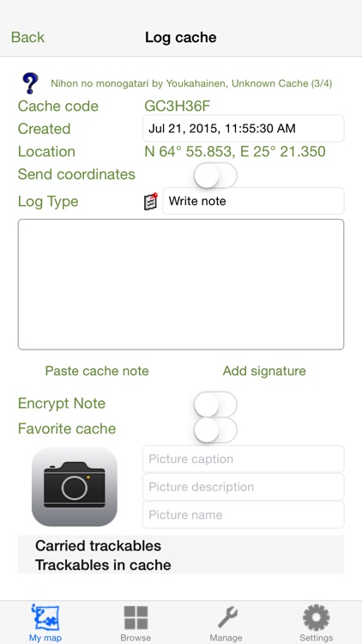Open the Settings gear tab
The image size is (362, 644).
[x=316, y=623]
